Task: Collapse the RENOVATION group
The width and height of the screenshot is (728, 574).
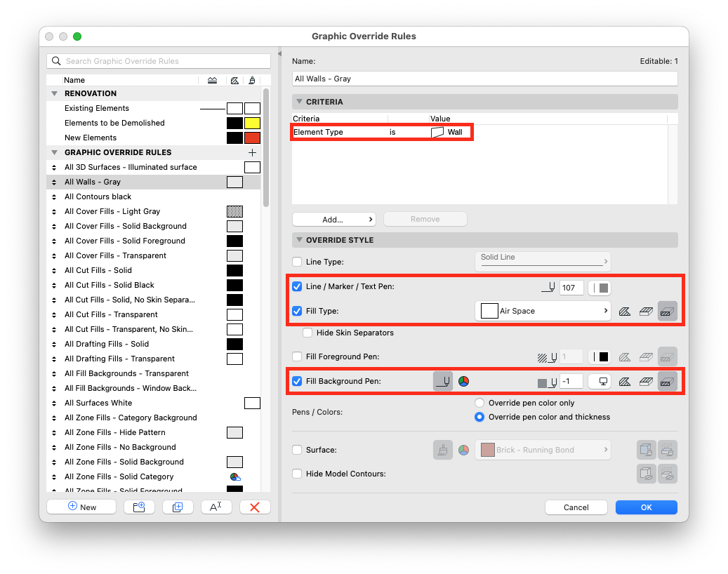Action: (54, 93)
